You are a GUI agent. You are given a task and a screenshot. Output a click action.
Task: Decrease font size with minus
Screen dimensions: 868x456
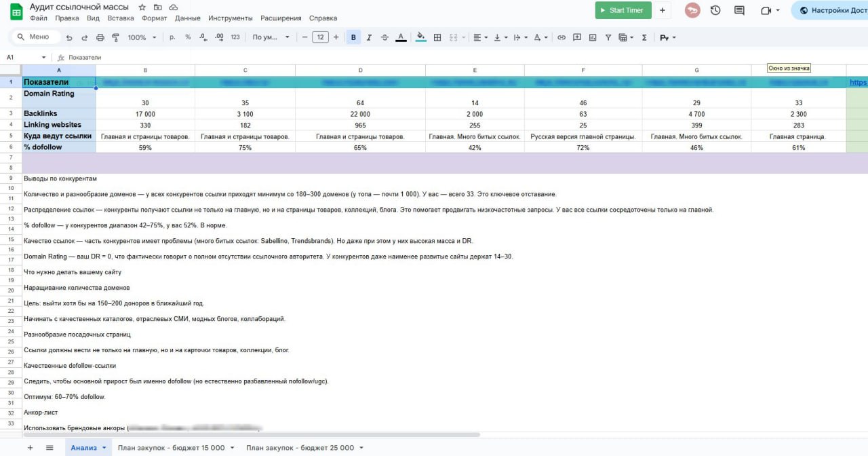pos(304,37)
